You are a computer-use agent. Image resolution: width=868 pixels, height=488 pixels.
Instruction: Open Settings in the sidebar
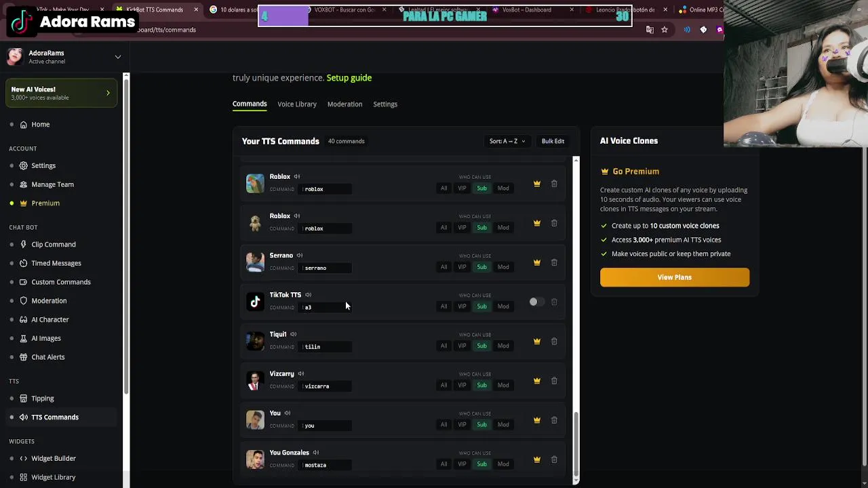point(43,165)
